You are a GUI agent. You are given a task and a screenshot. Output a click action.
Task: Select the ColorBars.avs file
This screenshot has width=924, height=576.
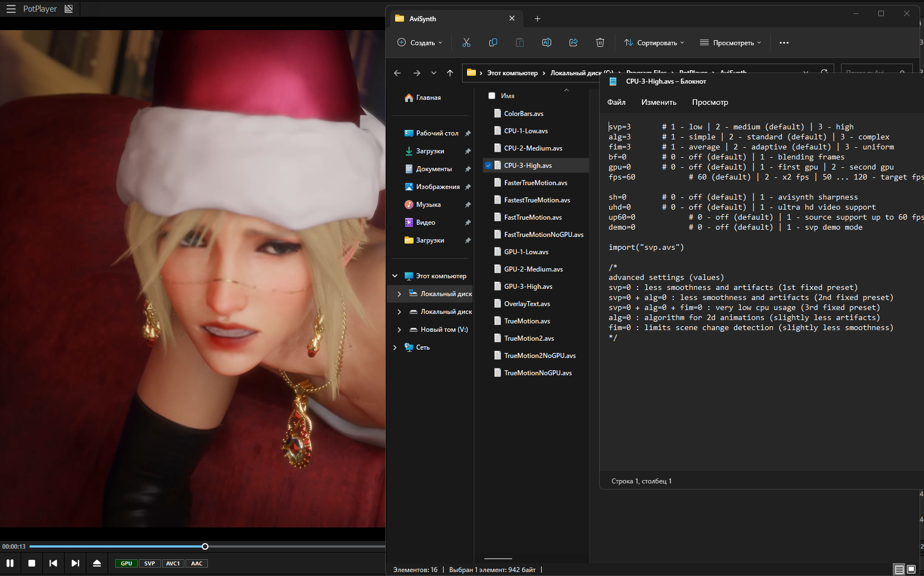523,114
